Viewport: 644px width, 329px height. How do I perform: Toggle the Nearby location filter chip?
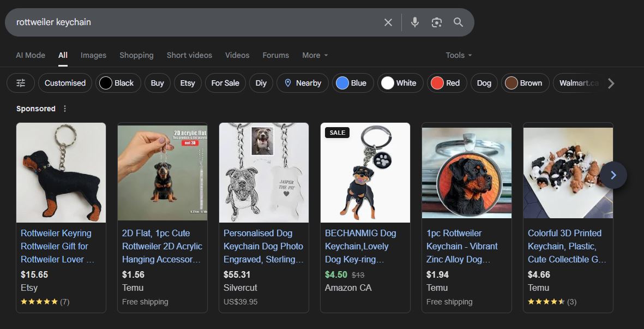(x=302, y=83)
